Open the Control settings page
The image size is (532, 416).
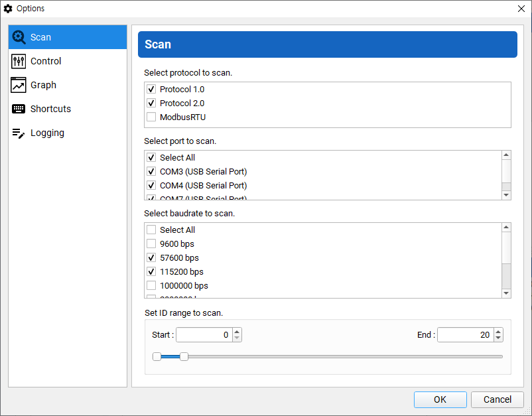68,61
